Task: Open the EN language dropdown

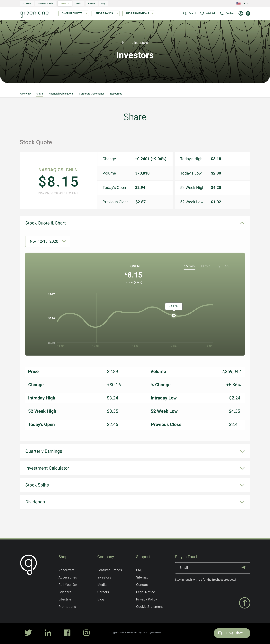Action: pos(246,4)
